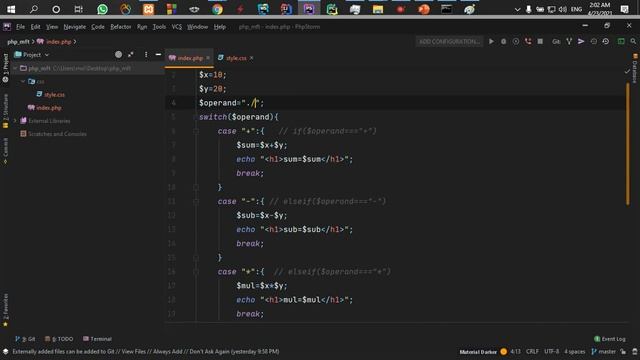Run the current configuration with play icon
The height and width of the screenshot is (360, 640).
(x=491, y=41)
